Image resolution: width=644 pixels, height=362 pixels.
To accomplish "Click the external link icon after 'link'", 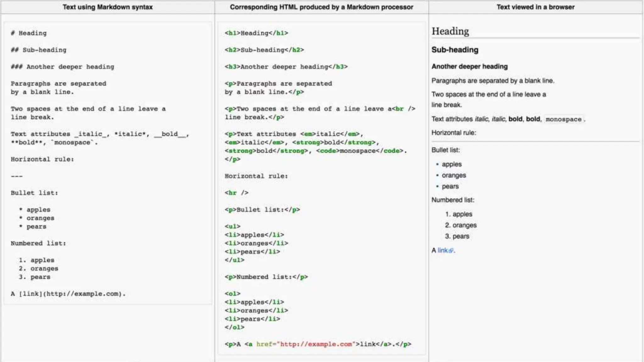I will click(451, 251).
